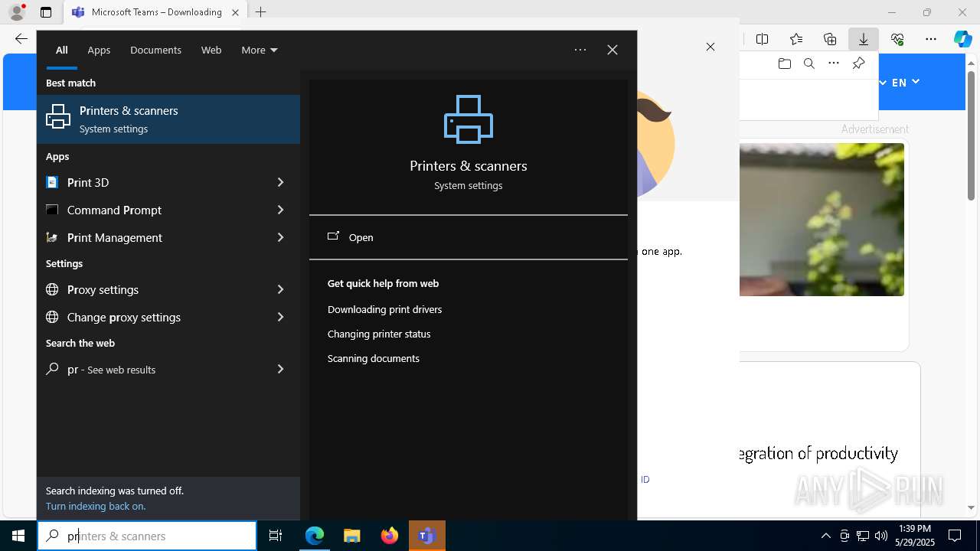Select the Web search filter tab
This screenshot has height=551, width=980.
pos(211,50)
